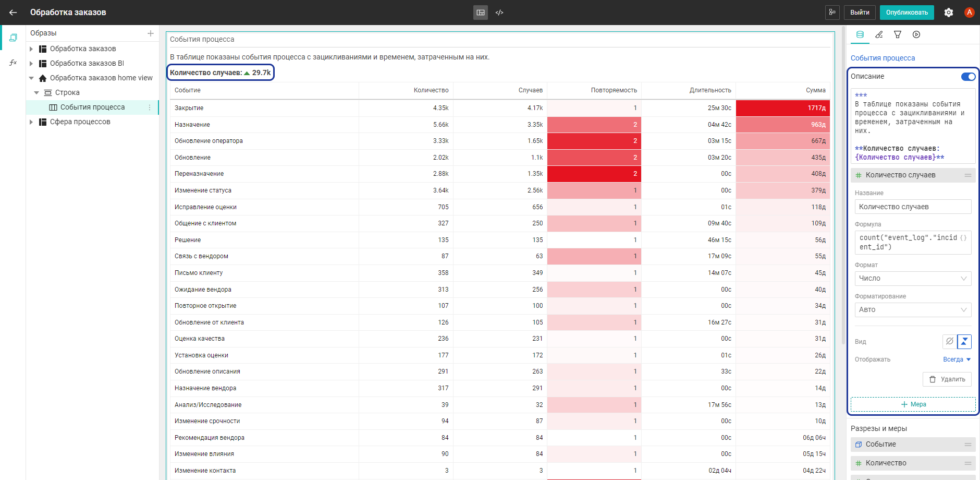Open the user avatar menu
This screenshot has width=980, height=480.
970,13
